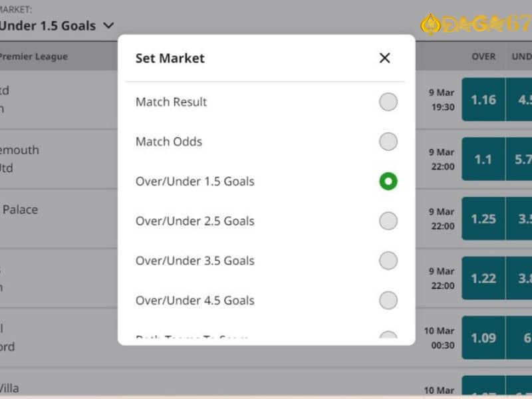Image resolution: width=532 pixels, height=399 pixels.
Task: Select Over/Under 3.5 Goals radio button
Action: click(x=388, y=261)
